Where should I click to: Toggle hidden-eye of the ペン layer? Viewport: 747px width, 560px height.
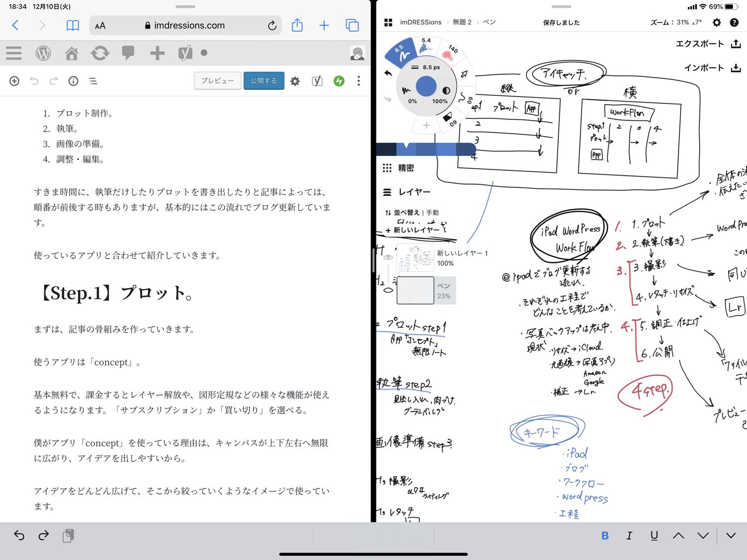pos(388,290)
